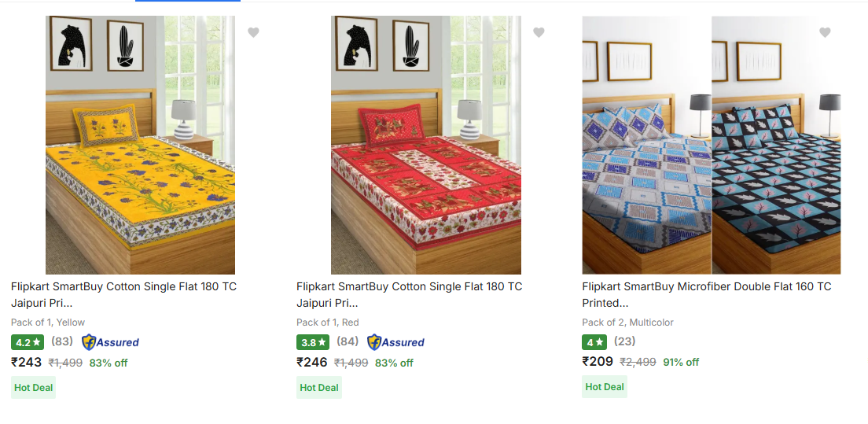Click the (83) ratings count
This screenshot has height=424, width=868.
pos(62,341)
